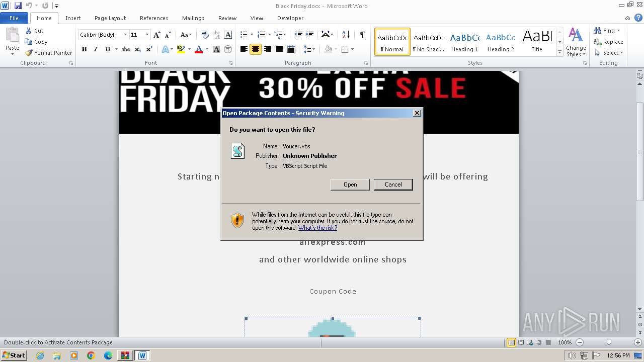Open Change Case dropdown
Image resolution: width=644 pixels, height=362 pixels.
186,35
